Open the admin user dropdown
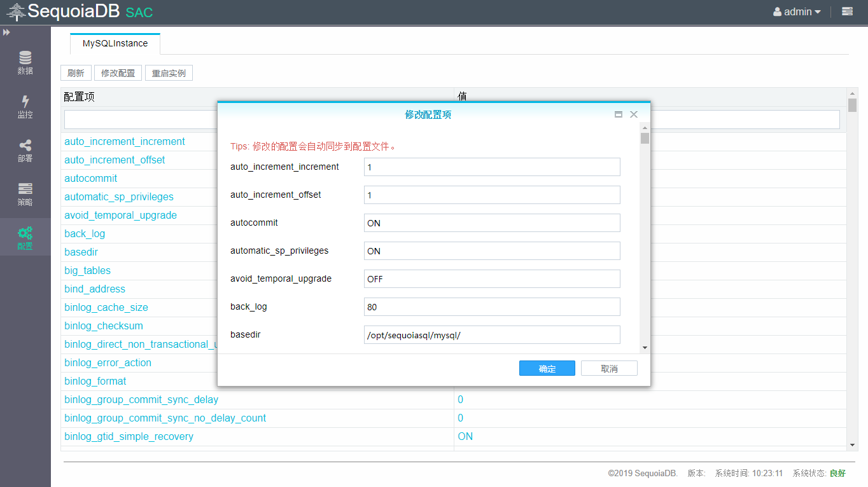This screenshot has height=487, width=868. [797, 11]
